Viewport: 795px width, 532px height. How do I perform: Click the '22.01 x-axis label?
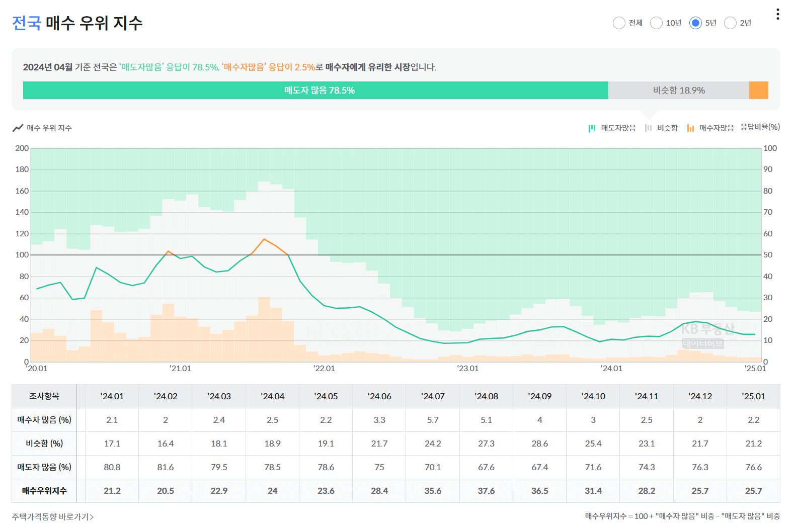324,369
